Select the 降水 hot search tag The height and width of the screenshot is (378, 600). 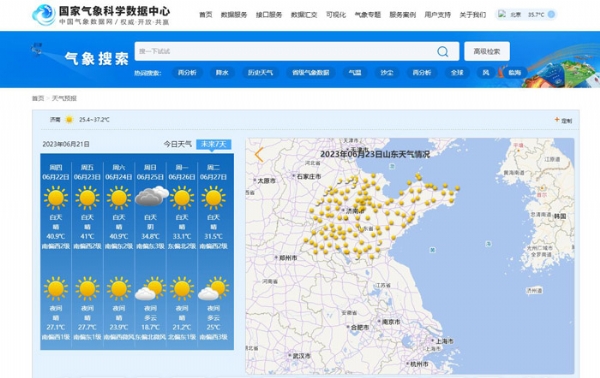click(222, 73)
